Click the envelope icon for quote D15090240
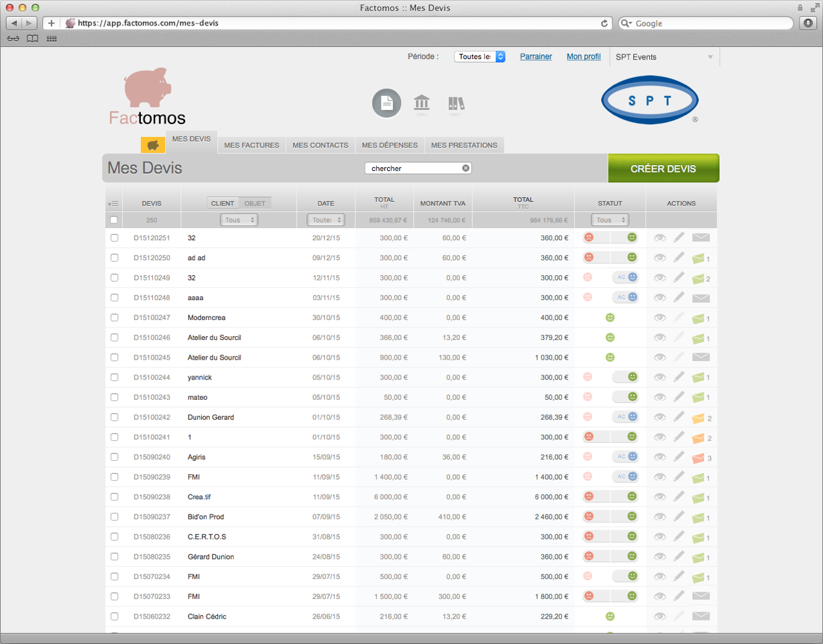Image resolution: width=823 pixels, height=644 pixels. 698,458
